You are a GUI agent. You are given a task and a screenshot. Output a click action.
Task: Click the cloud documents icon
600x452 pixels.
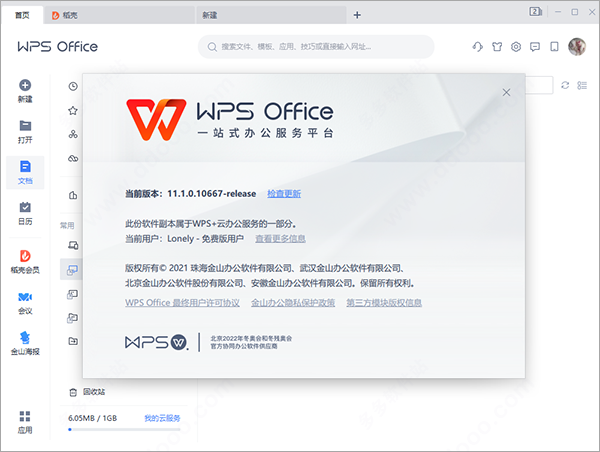pos(73,158)
